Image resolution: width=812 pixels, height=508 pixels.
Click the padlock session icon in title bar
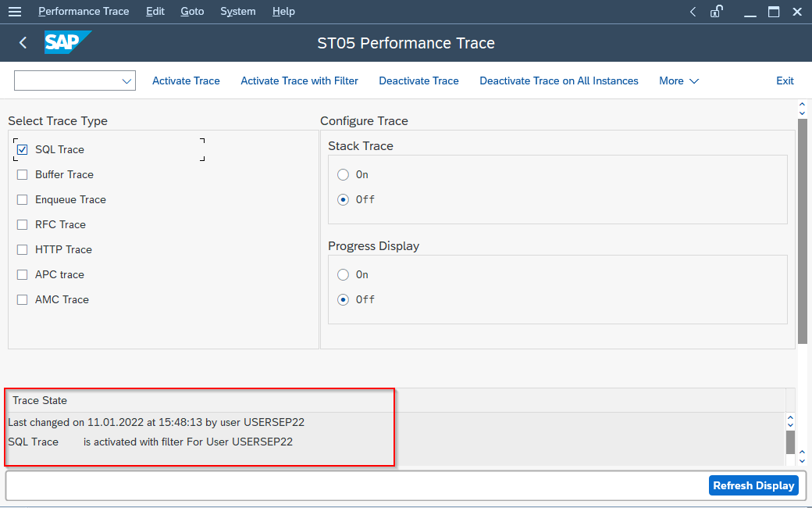(716, 12)
